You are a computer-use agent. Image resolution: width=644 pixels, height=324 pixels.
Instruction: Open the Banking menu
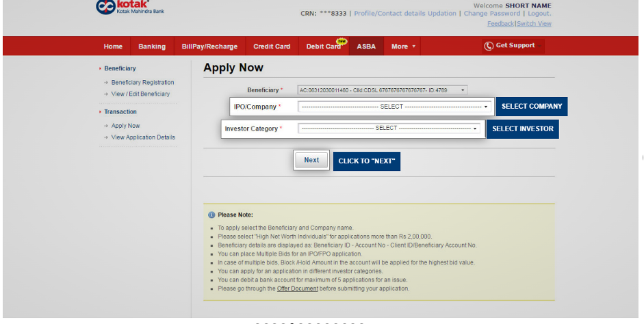[x=152, y=46]
